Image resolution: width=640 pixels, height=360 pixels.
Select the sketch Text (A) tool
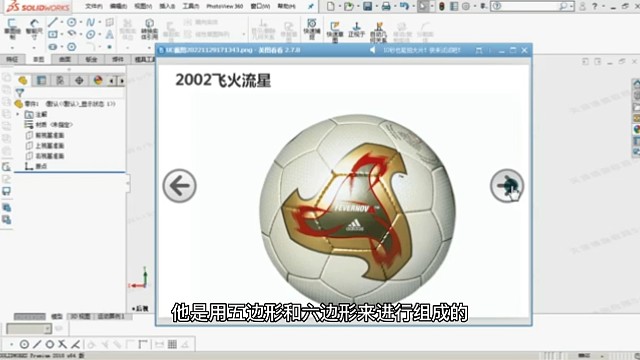(109, 34)
